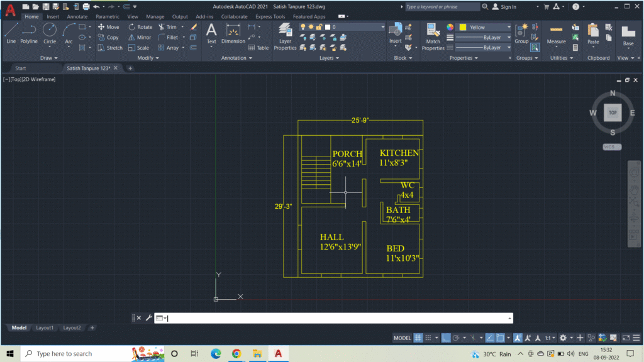The image size is (644, 362).
Task: Switch to the Parametric tab
Action: pos(108,16)
